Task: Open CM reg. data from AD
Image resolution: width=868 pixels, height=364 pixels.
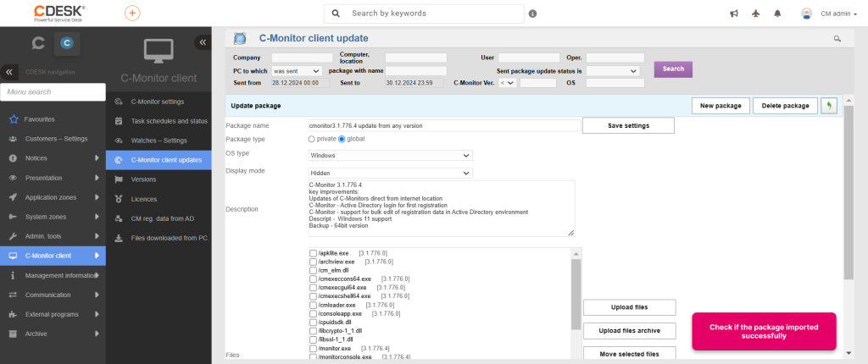Action: [159, 218]
